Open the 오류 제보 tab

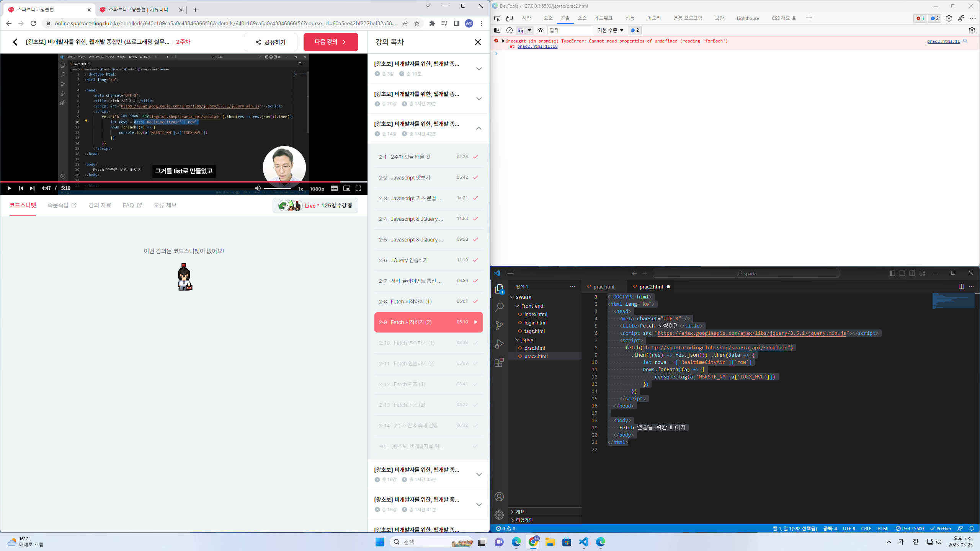pos(165,205)
